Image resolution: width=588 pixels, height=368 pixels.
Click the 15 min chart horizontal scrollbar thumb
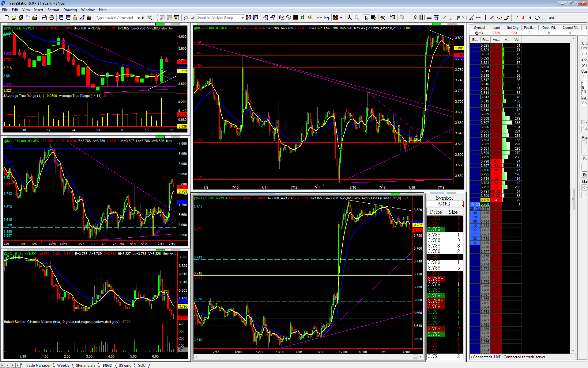click(x=415, y=357)
